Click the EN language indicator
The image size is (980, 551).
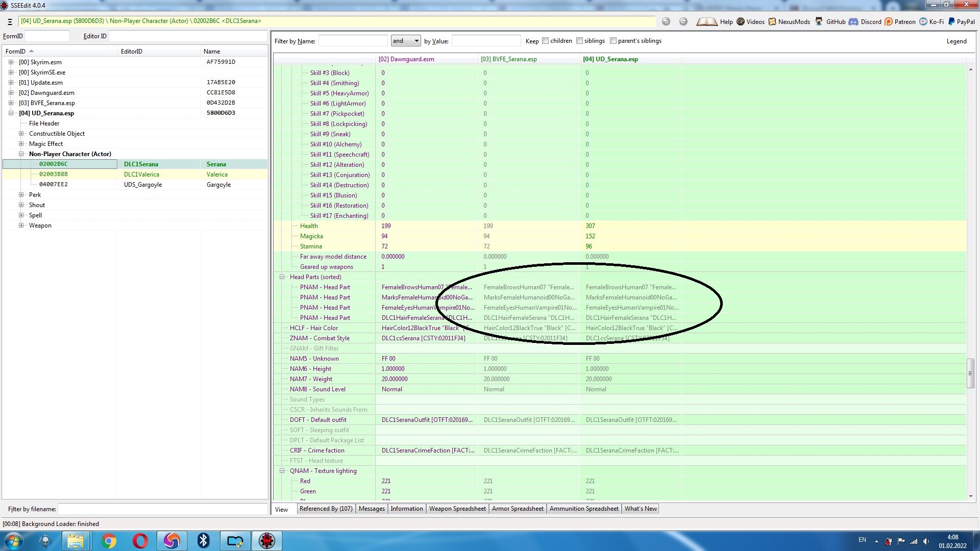(862, 540)
